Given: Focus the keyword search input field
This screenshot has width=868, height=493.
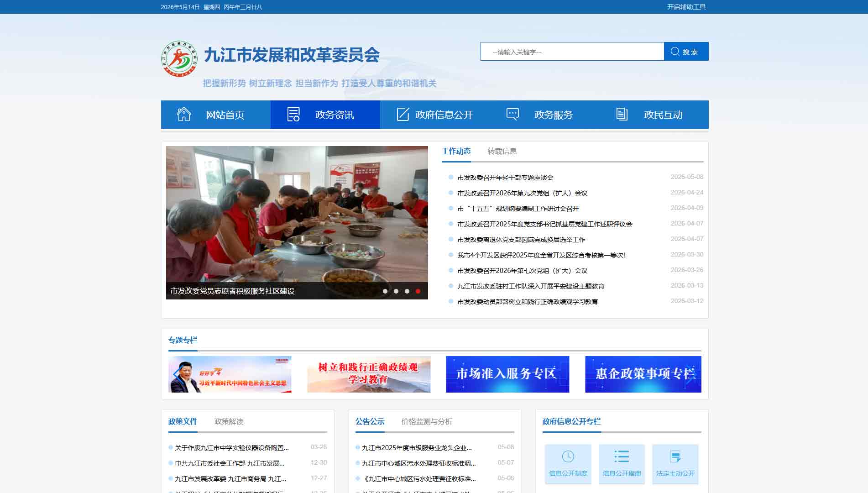Looking at the screenshot, I should (x=572, y=51).
